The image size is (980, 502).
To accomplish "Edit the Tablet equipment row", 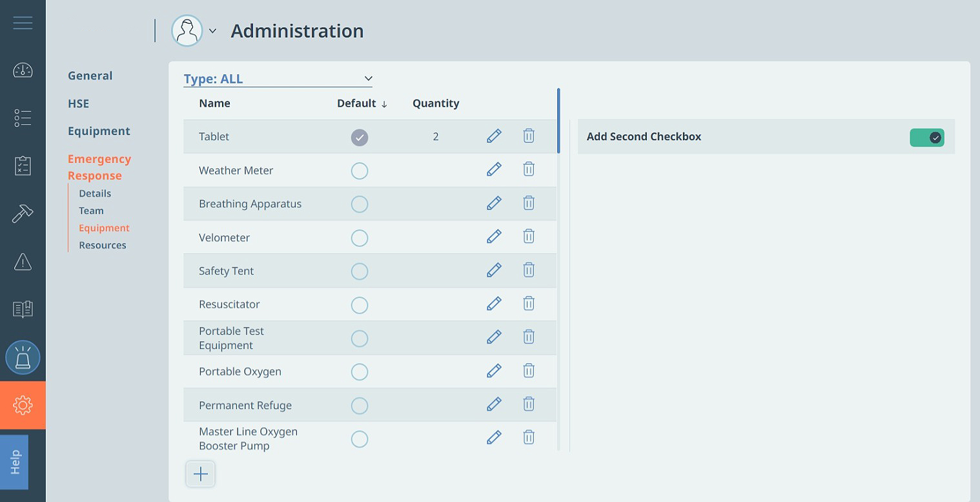I will 494,136.
